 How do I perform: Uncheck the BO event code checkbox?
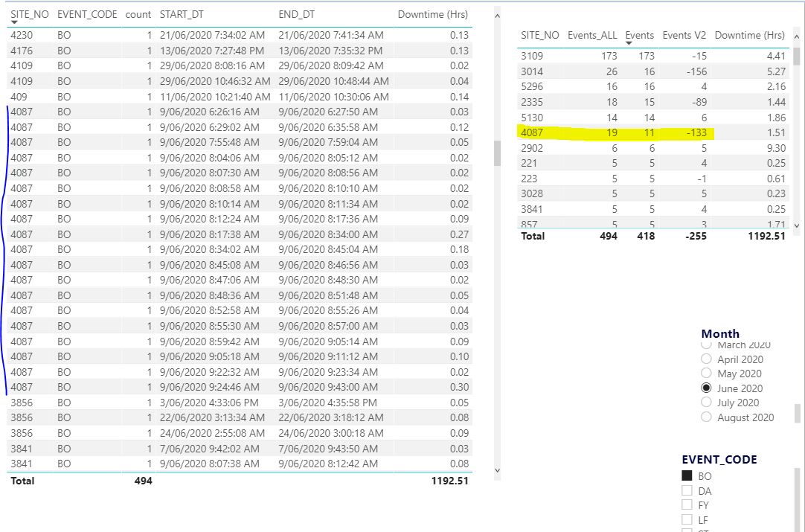pyautogui.click(x=687, y=476)
